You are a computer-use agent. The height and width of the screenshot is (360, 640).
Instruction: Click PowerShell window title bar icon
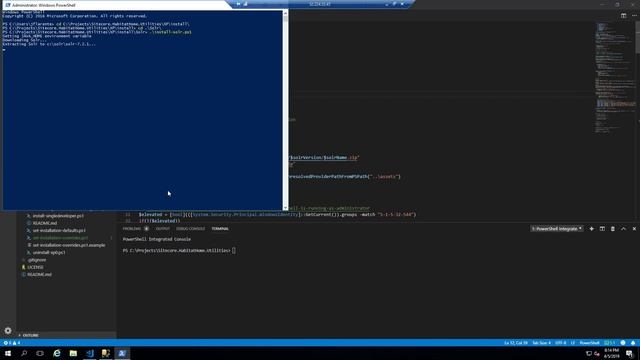(x=7, y=5)
